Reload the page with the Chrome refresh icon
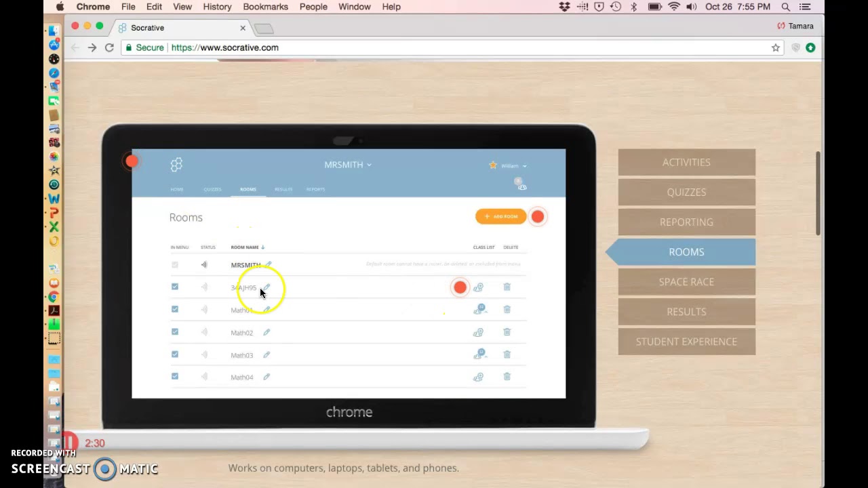 [109, 47]
